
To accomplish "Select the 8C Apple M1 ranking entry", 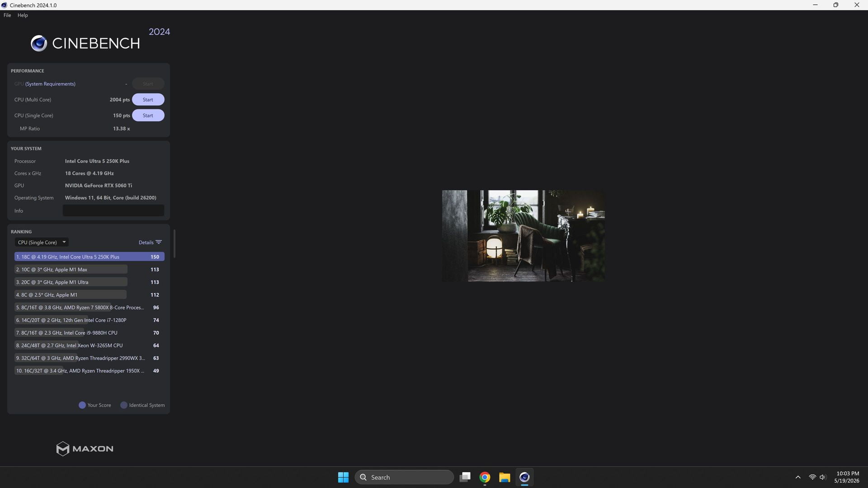I will 89,295.
